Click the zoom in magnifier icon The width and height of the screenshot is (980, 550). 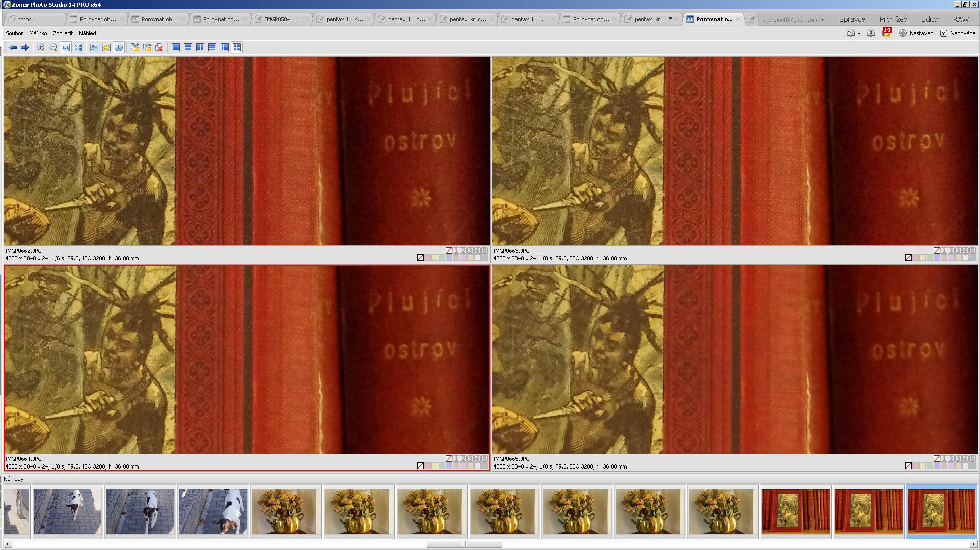pos(41,47)
